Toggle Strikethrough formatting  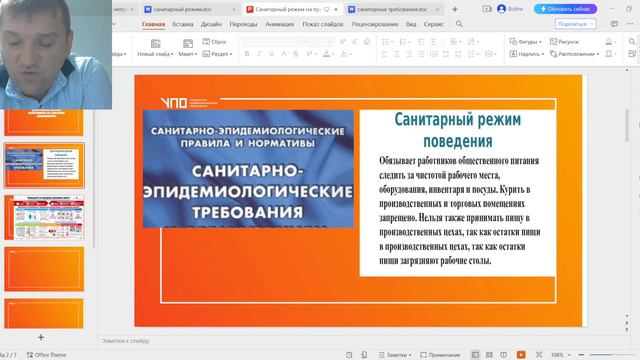point(296,54)
